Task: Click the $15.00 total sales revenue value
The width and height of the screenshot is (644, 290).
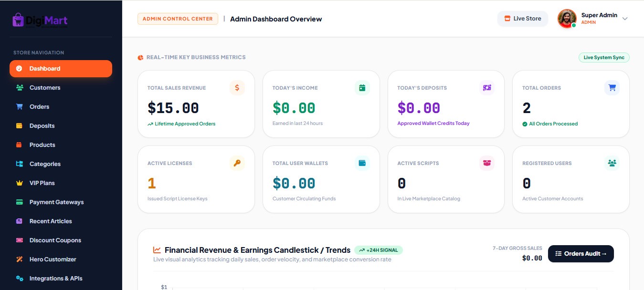Action: (x=173, y=108)
